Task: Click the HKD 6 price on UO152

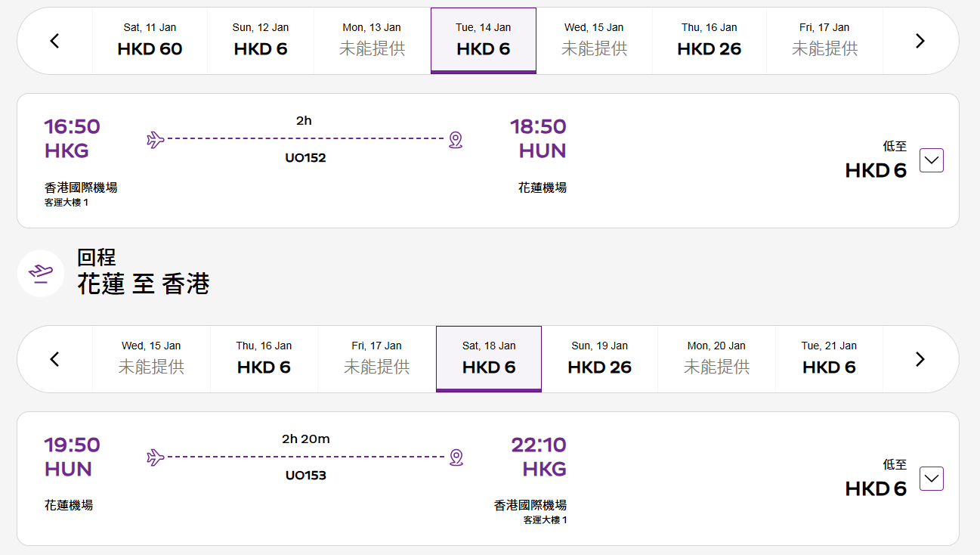Action: click(x=875, y=171)
